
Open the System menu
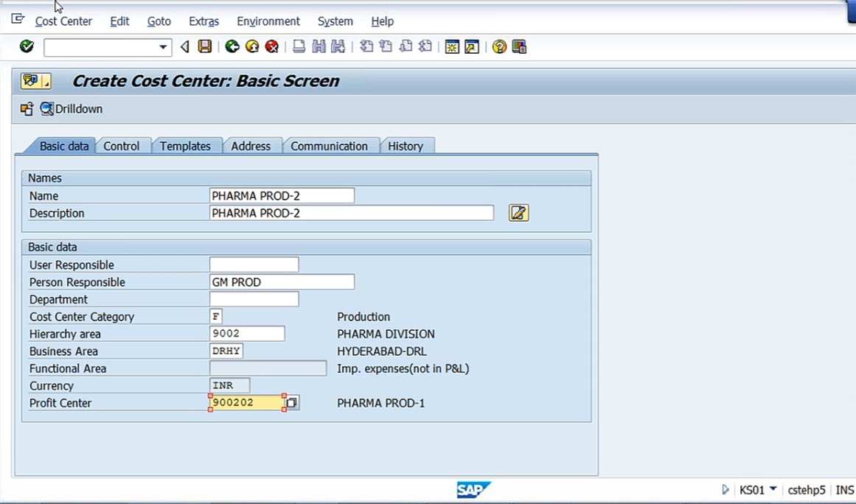335,21
